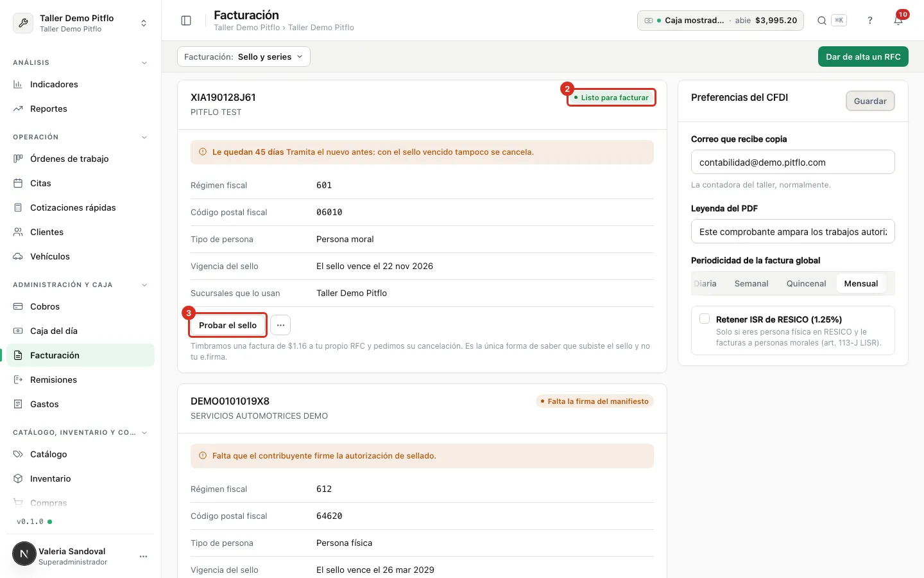This screenshot has width=924, height=578.
Task: Click the Caja del día cash icon
Action: (18, 331)
